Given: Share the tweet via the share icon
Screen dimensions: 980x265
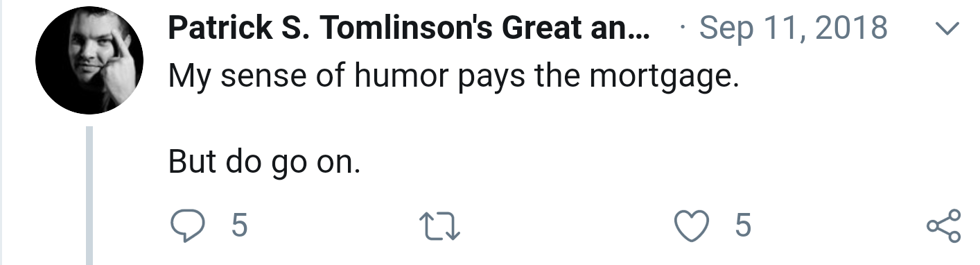Looking at the screenshot, I should tap(944, 227).
